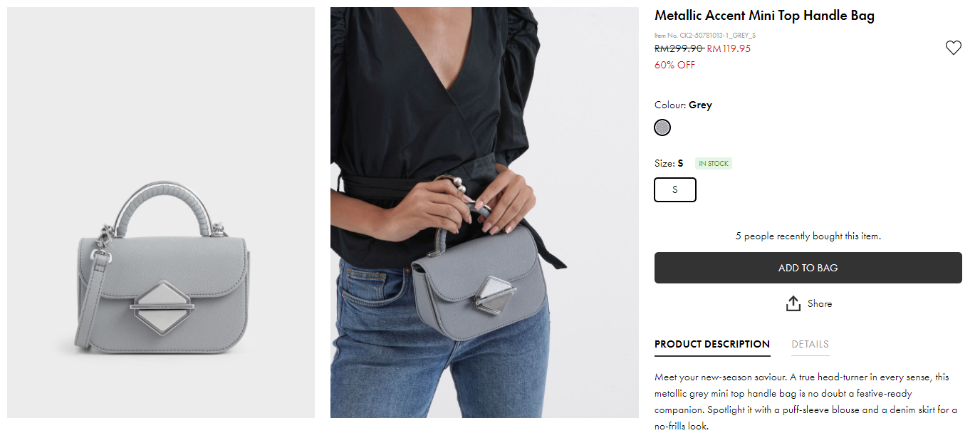Click the Size: S label text
The height and width of the screenshot is (433, 980).
pyautogui.click(x=669, y=164)
